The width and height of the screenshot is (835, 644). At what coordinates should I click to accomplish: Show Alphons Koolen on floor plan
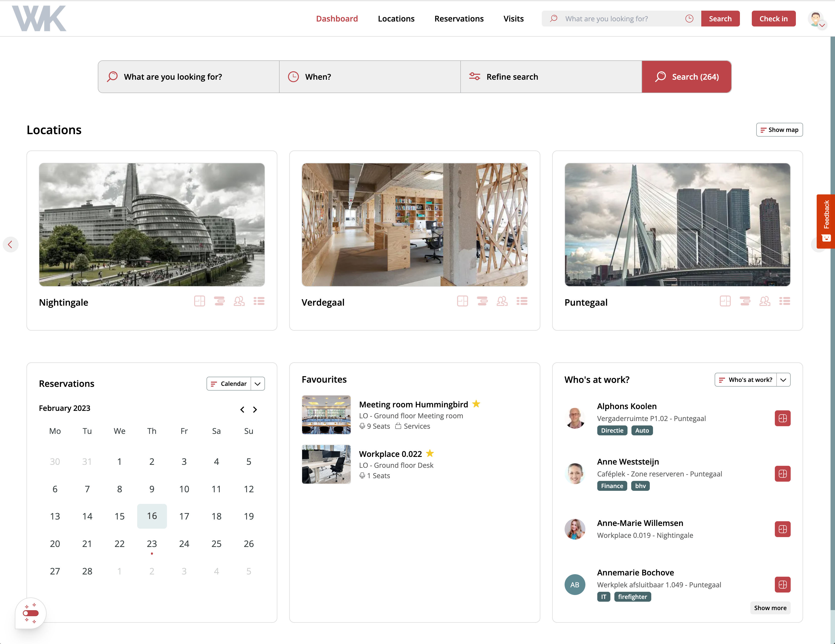point(782,418)
